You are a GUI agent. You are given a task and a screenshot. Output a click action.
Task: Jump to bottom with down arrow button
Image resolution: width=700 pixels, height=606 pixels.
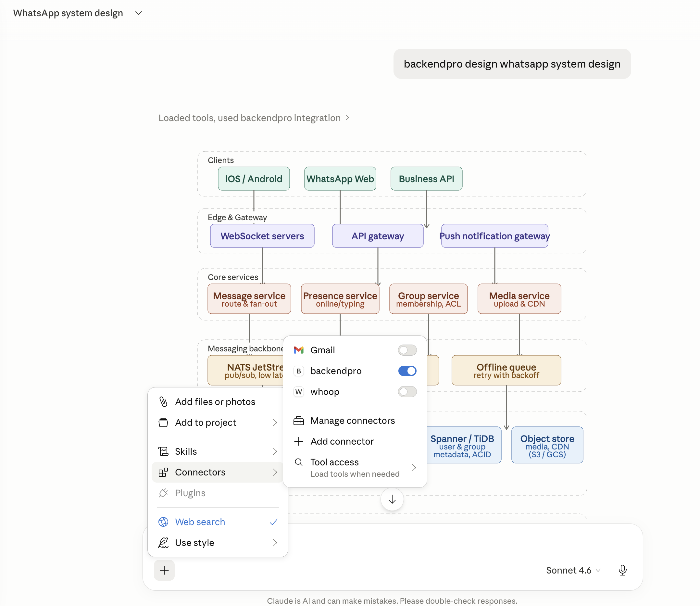point(392,499)
